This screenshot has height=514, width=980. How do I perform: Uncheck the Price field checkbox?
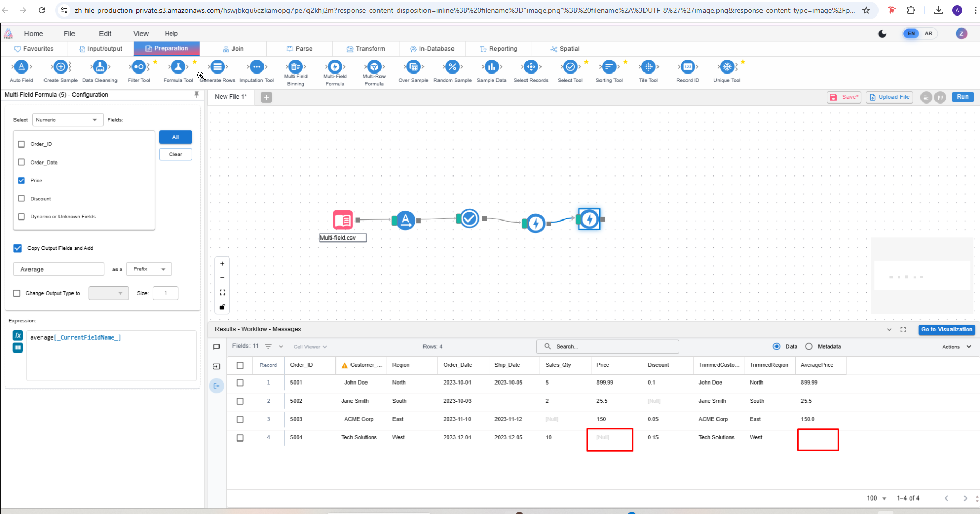click(21, 181)
